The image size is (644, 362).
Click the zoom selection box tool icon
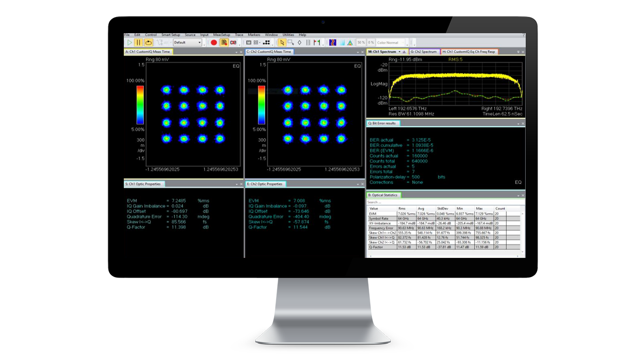tap(291, 42)
